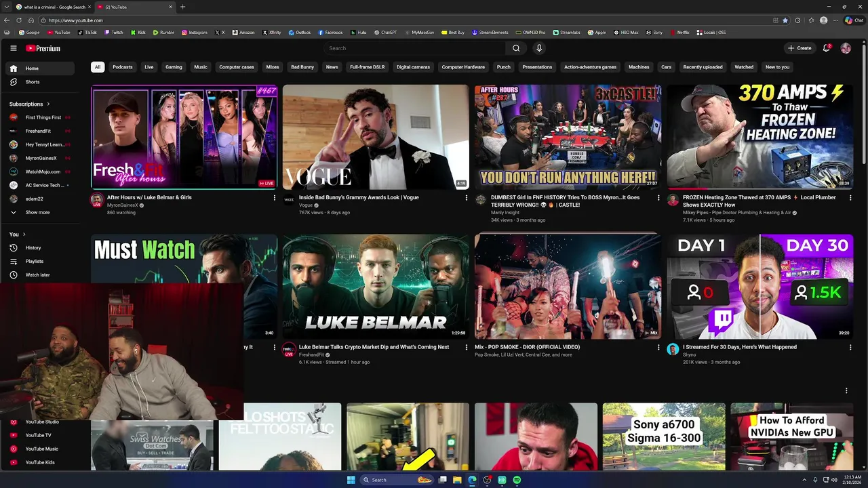The image size is (868, 488).
Task: Open the account avatar menu
Action: (x=846, y=48)
